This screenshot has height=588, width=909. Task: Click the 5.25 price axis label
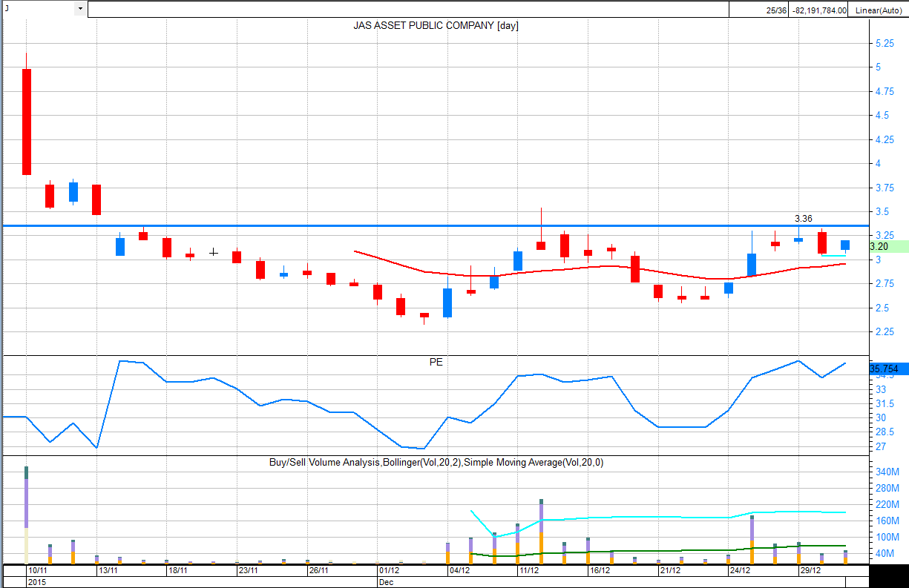(x=885, y=44)
